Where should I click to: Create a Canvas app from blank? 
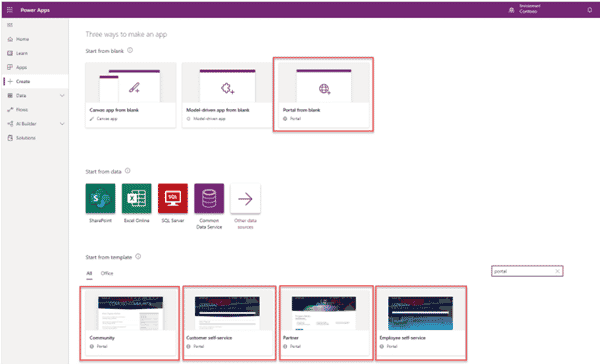(131, 95)
